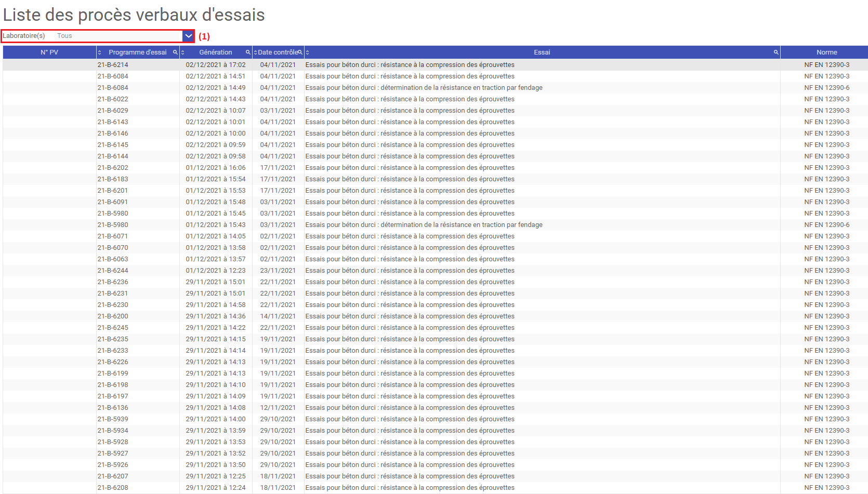Viewport: 868px width, 494px height.
Task: Click compression essai text in row 21-B-6214
Action: (410, 65)
